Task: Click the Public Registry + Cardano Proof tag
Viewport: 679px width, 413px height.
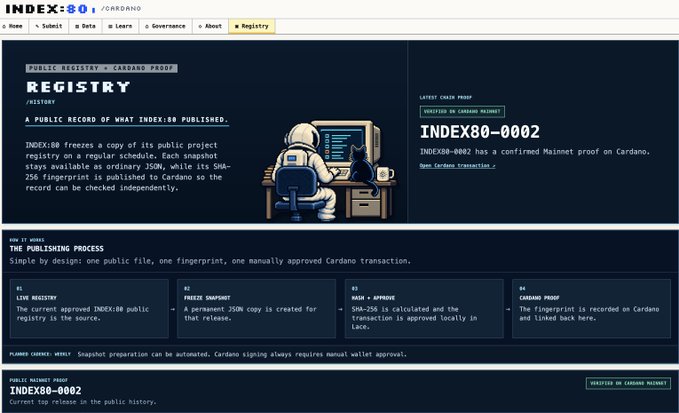Action: [101, 68]
